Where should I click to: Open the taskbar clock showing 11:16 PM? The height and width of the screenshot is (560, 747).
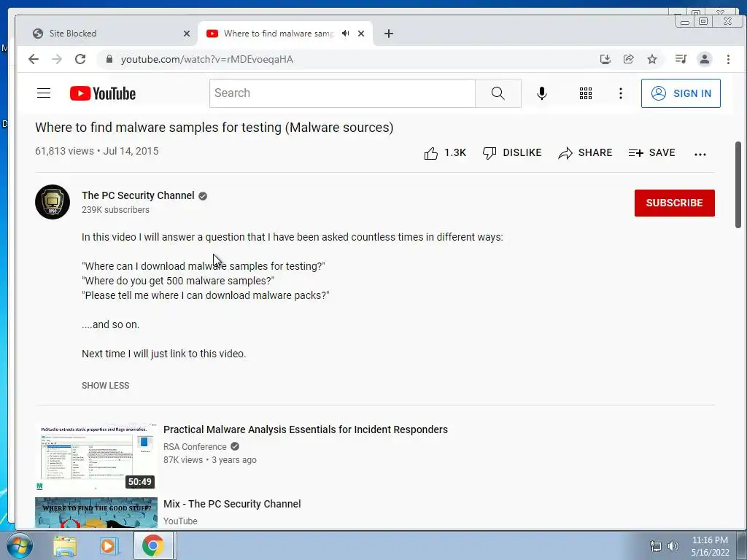pyautogui.click(x=710, y=546)
